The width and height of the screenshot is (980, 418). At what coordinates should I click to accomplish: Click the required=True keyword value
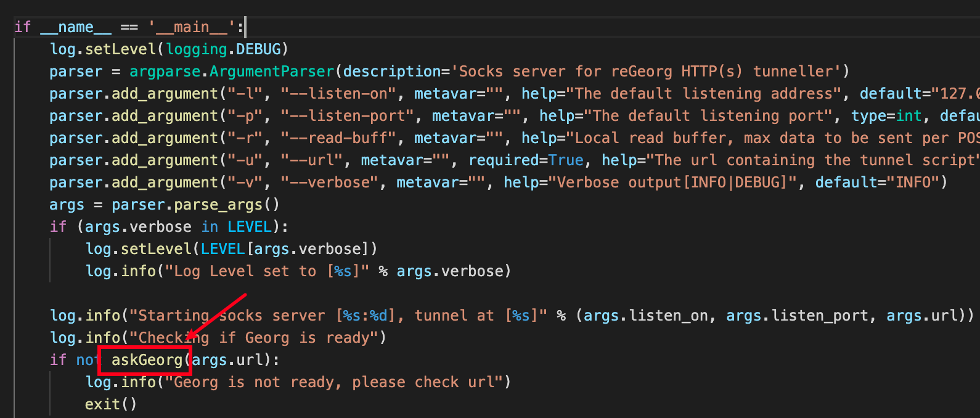click(x=565, y=160)
